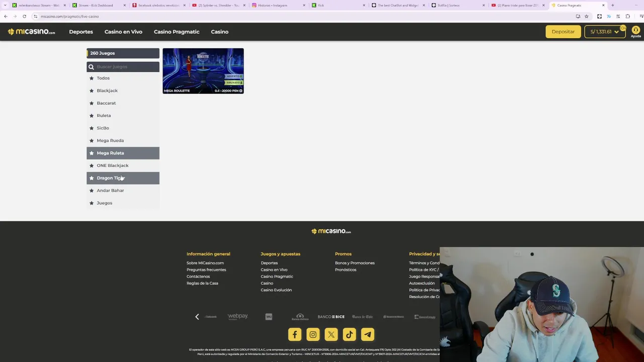Viewport: 644px width, 362px height.
Task: Open footer Casino Pragmatic link
Action: pos(277,277)
